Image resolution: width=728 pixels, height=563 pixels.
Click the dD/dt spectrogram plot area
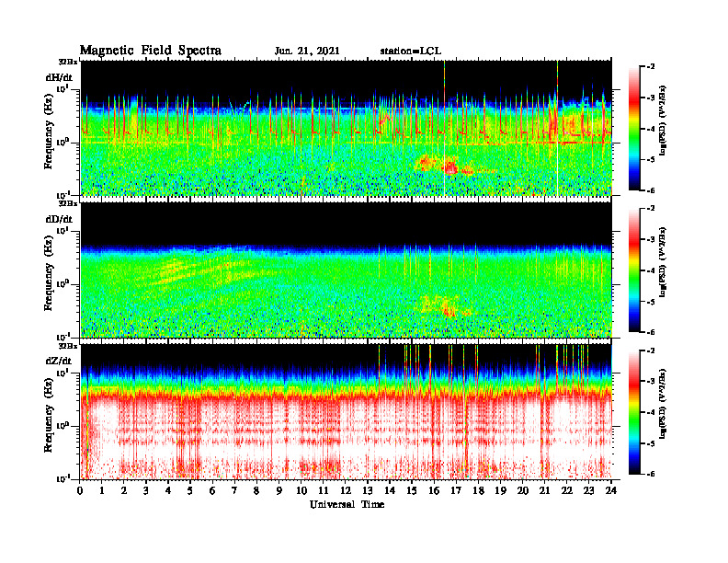347,270
